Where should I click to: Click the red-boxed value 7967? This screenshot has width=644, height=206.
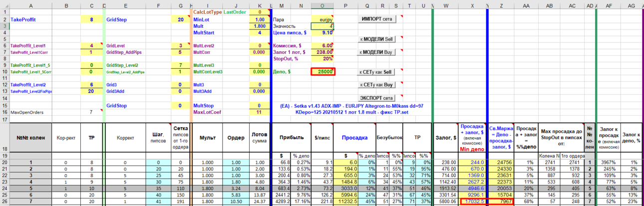point(501,202)
